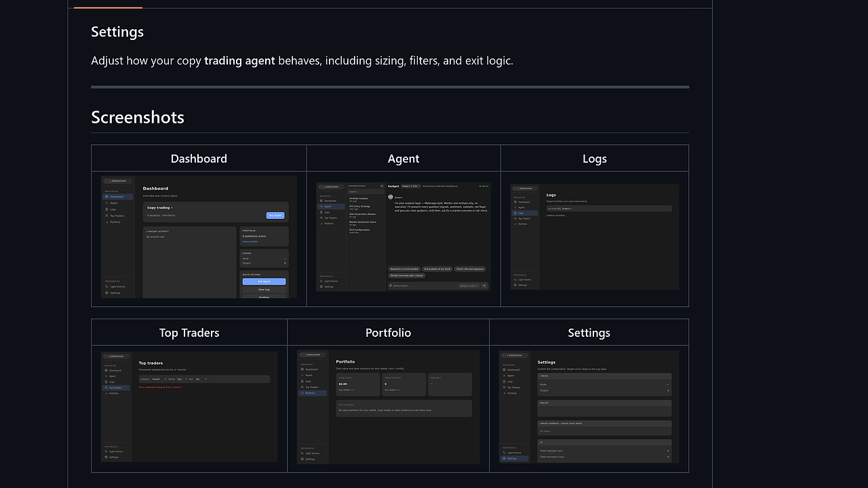Open the Settings screenshot thumbnail

pyautogui.click(x=589, y=407)
